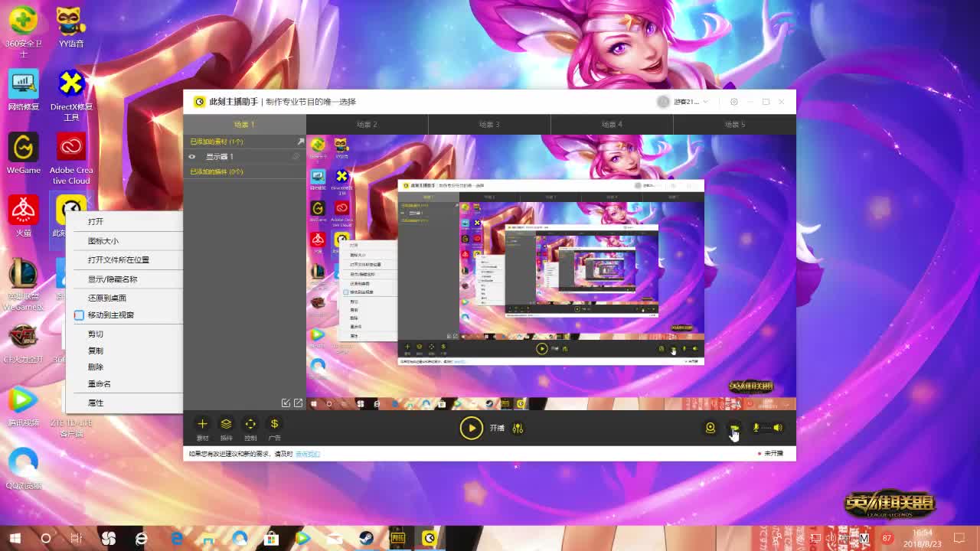
Task: Open the plugins (插件) layers icon
Action: [x=227, y=423]
